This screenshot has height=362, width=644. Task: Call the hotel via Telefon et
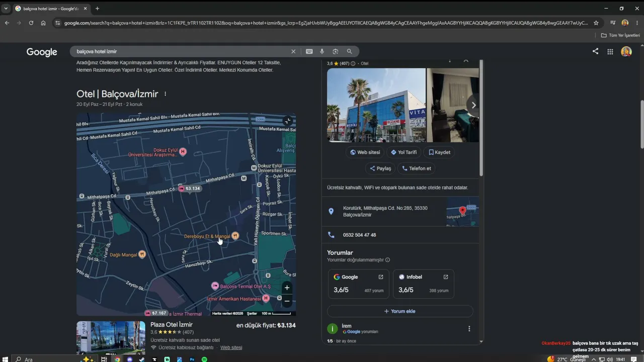tap(416, 168)
